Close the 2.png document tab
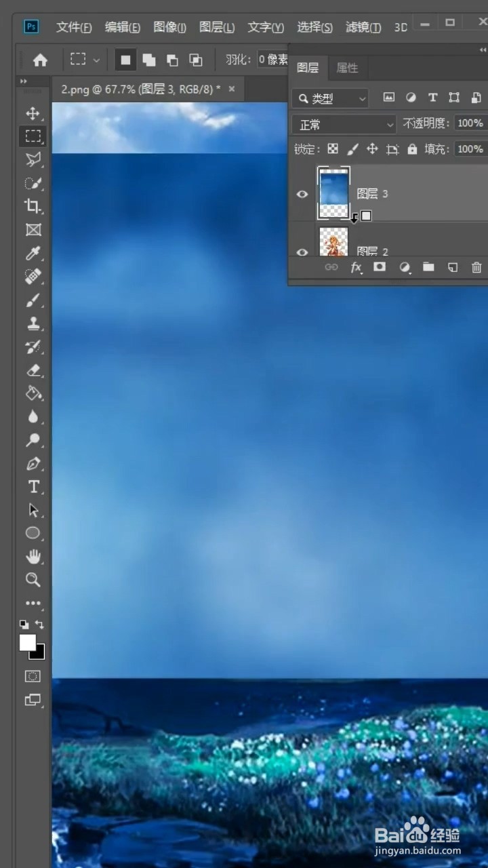 pos(231,89)
